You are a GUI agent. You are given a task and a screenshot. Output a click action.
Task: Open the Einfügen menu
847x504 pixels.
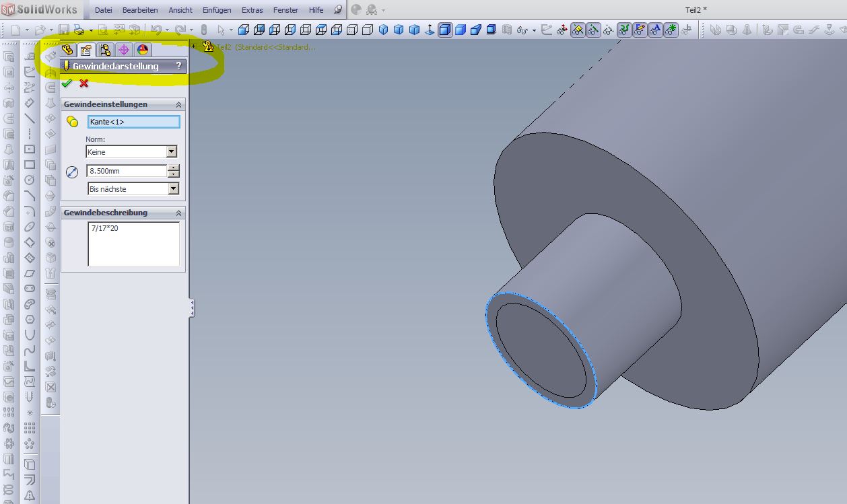coord(216,10)
